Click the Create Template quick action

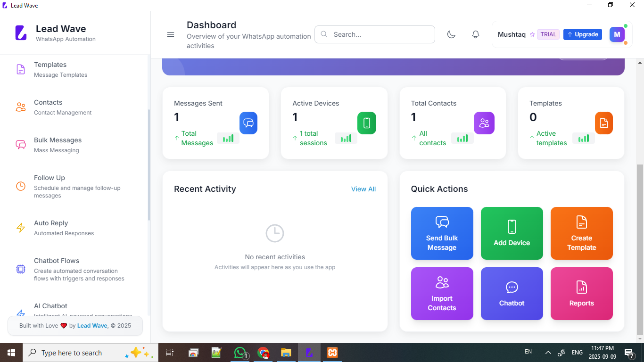[x=582, y=233]
